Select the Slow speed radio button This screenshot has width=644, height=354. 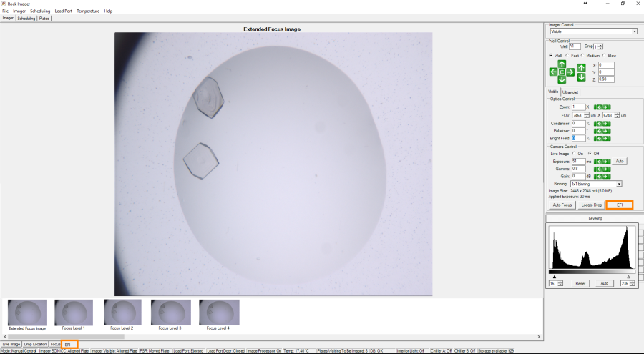click(x=604, y=56)
